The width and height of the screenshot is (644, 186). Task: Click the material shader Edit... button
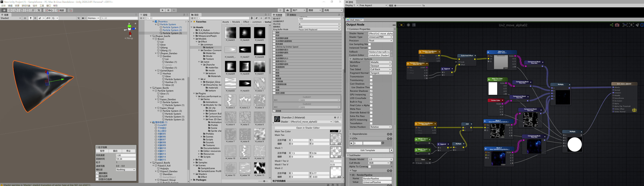[x=337, y=122]
